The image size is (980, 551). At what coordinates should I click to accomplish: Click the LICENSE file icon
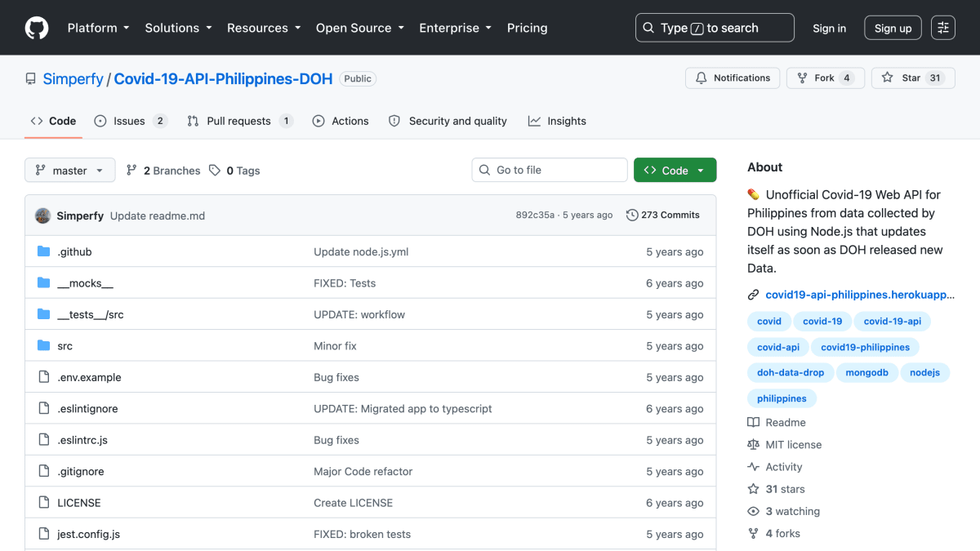(x=44, y=503)
